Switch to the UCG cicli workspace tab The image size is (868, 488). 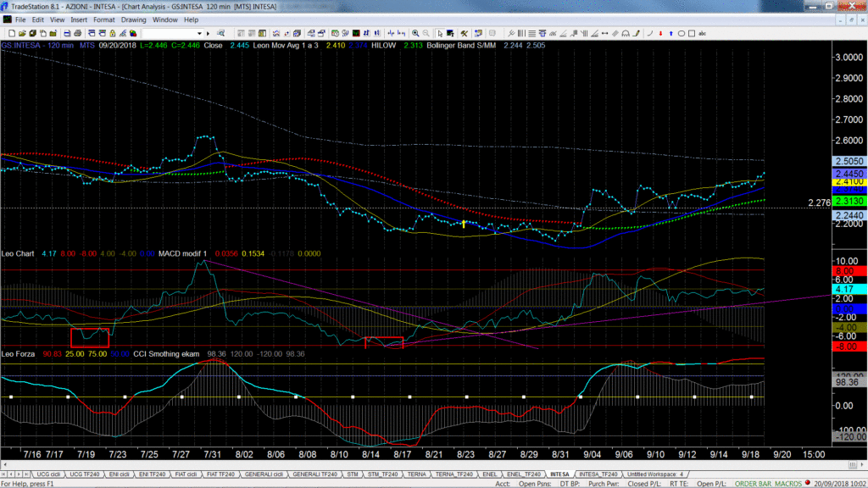pyautogui.click(x=48, y=474)
